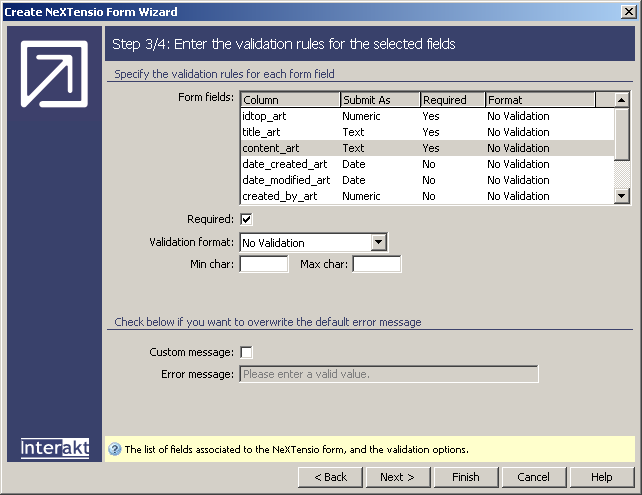The width and height of the screenshot is (642, 495).
Task: Enable the Custom message checkbox
Action: click(x=246, y=352)
